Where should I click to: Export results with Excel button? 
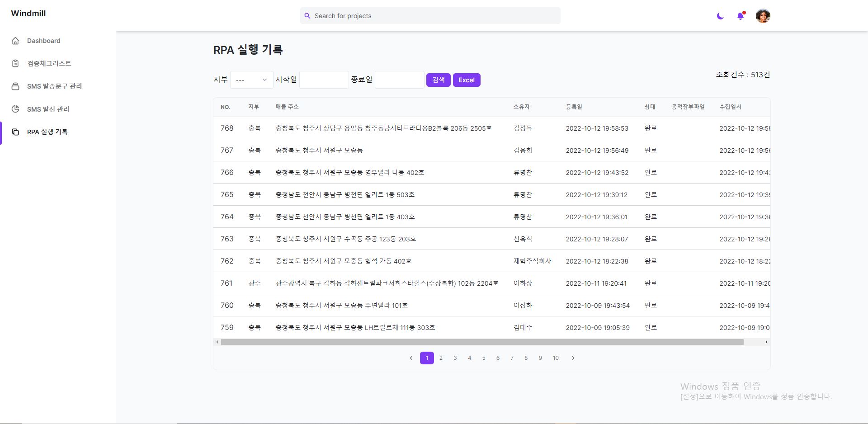(466, 80)
